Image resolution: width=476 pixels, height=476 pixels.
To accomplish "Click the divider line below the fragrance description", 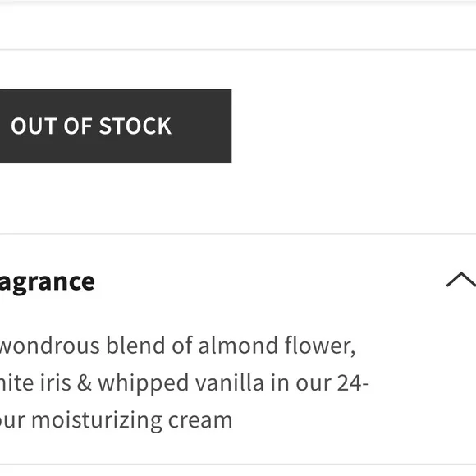I will (238, 465).
